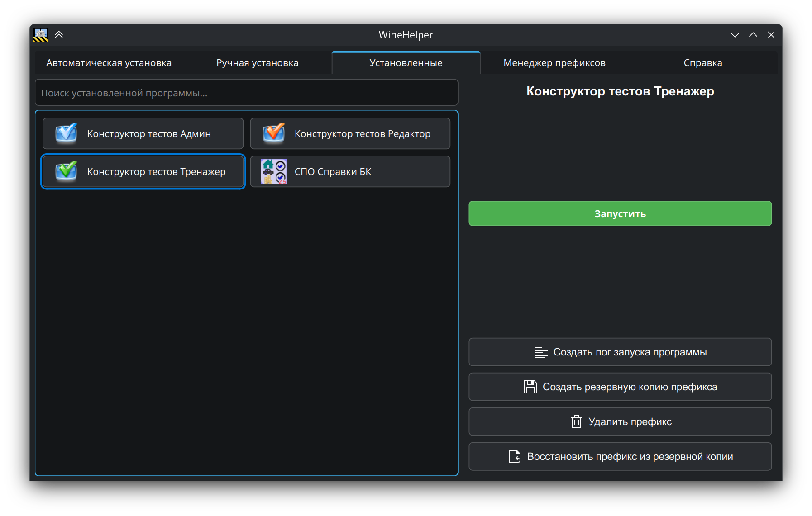Click Удалить префикс button
Screen dimensions: 812x516
click(x=620, y=421)
